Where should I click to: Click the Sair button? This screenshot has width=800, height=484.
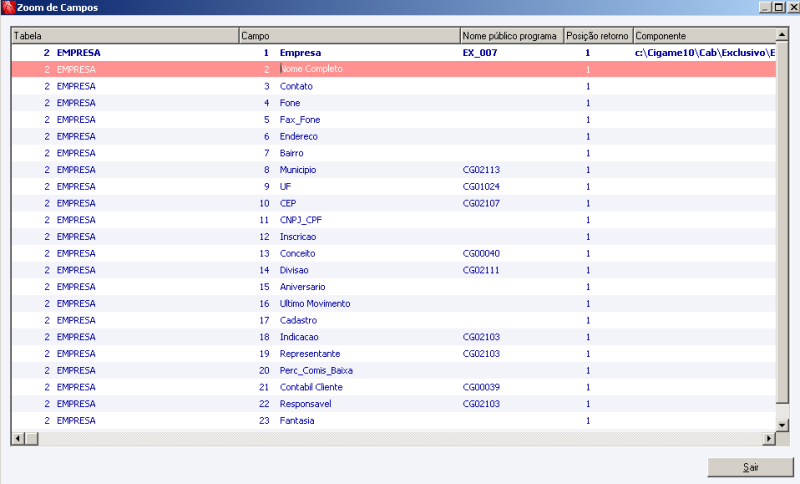click(x=750, y=467)
